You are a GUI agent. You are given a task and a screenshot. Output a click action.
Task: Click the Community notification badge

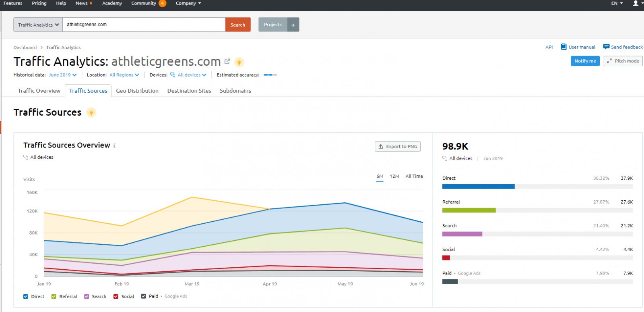coord(162,3)
